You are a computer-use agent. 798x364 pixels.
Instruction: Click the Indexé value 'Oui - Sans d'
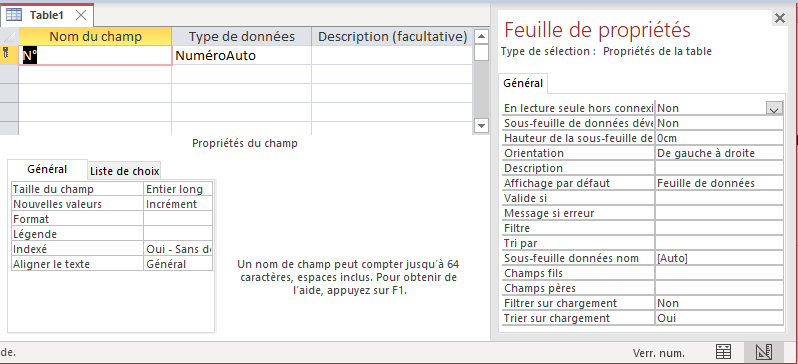[x=178, y=249]
